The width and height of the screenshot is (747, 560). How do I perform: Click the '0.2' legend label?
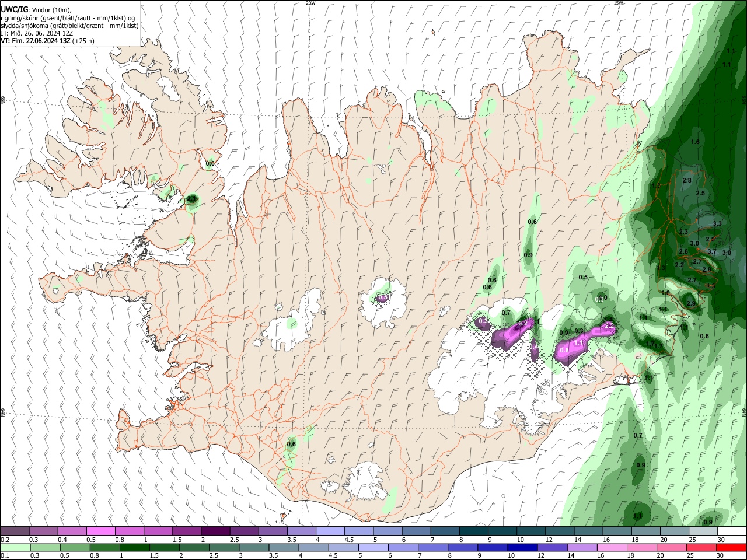pyautogui.click(x=5, y=540)
